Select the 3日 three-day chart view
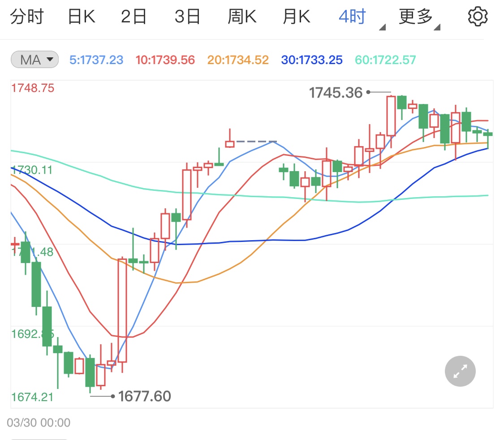504x440 pixels. (x=188, y=16)
